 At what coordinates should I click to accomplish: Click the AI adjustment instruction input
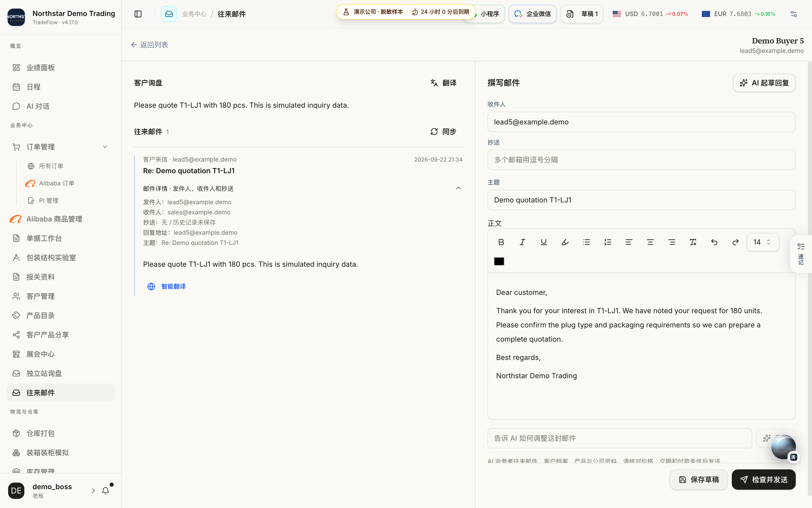619,438
